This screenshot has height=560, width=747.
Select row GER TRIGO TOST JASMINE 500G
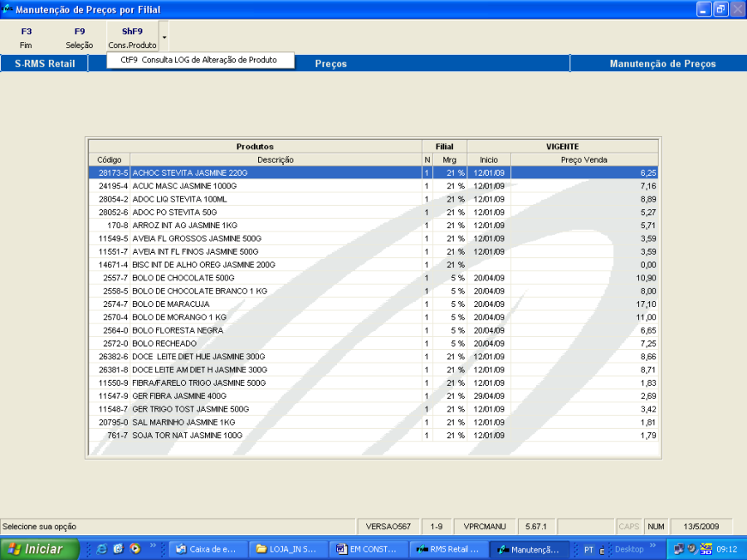373,409
